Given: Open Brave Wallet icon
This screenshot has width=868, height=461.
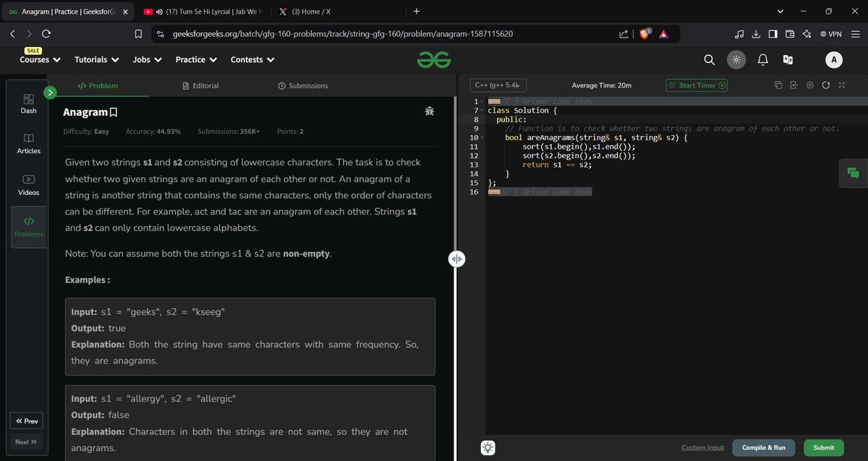Looking at the screenshot, I should click(790, 34).
